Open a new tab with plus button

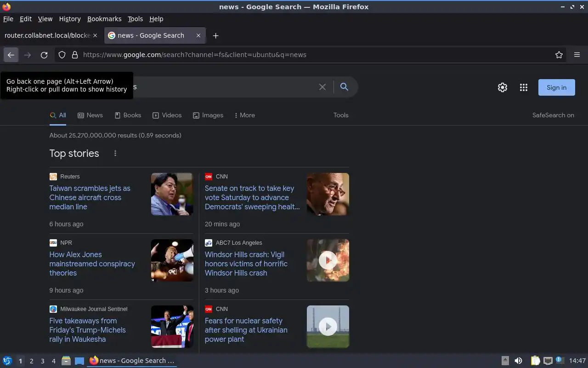(x=215, y=35)
